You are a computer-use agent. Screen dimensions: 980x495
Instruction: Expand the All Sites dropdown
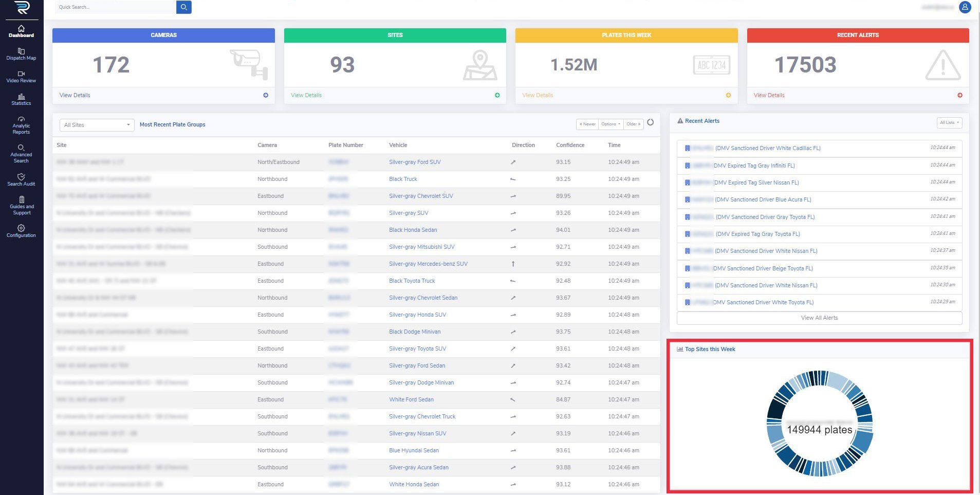(x=97, y=125)
